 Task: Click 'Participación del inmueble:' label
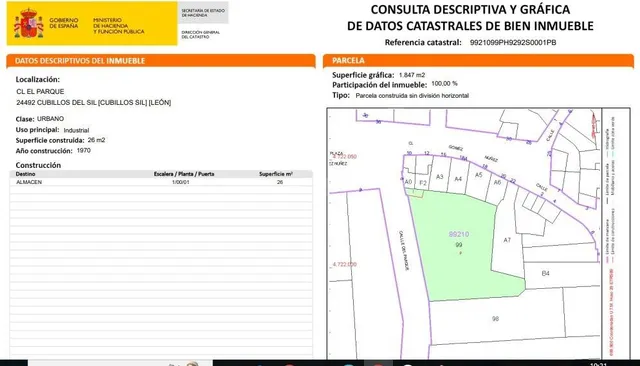[380, 85]
